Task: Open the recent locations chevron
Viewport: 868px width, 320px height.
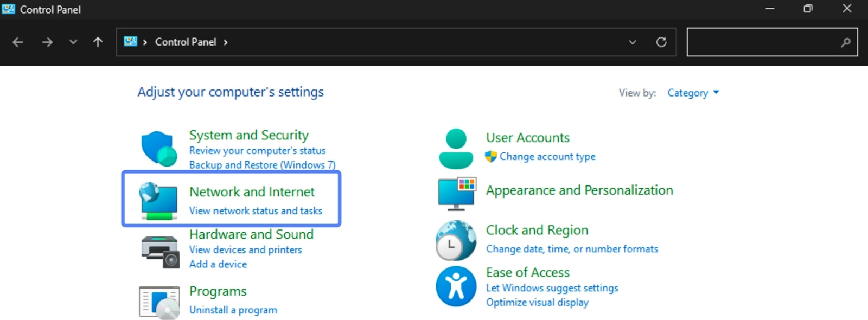Action: click(73, 42)
